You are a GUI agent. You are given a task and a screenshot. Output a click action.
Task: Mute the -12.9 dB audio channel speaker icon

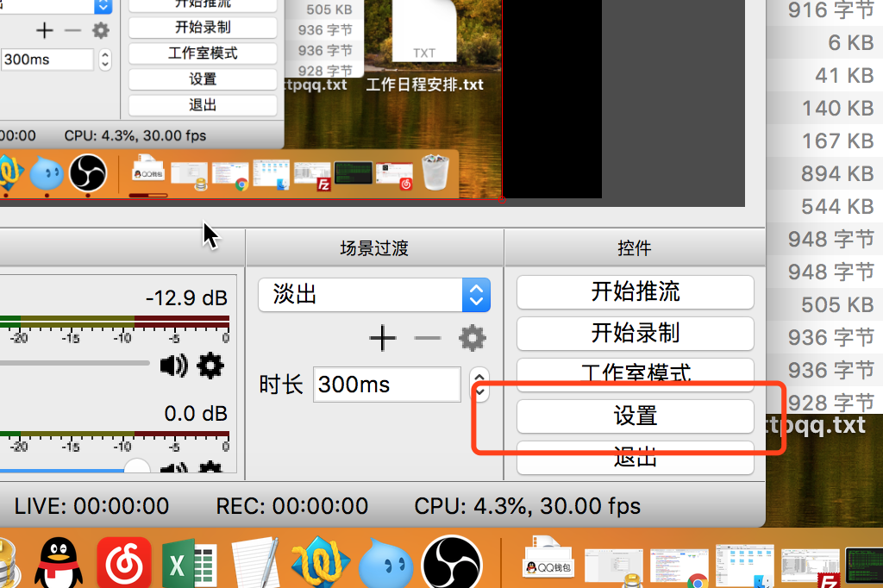point(174,366)
